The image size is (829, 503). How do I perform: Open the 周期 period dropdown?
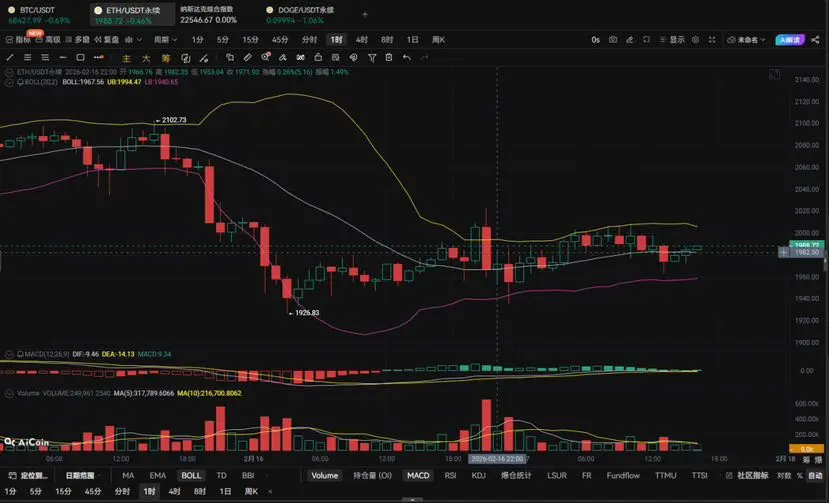point(165,40)
